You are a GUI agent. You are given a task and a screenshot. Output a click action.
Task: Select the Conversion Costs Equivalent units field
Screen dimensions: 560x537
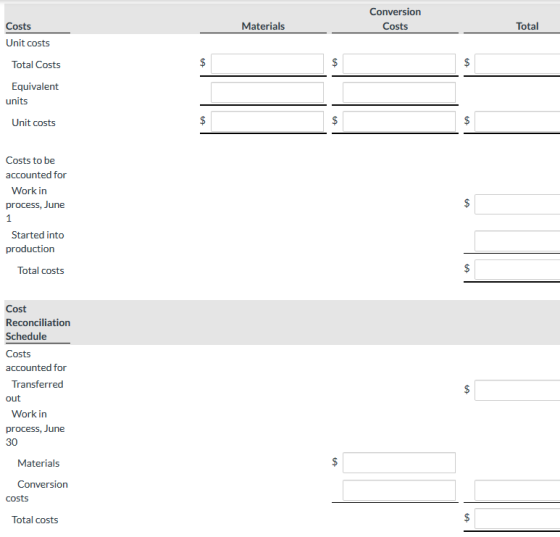(x=399, y=92)
